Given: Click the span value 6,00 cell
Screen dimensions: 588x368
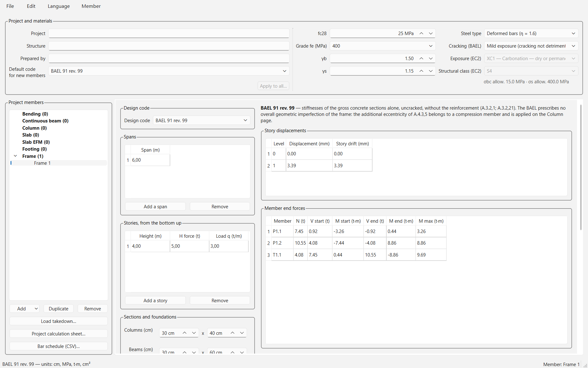Looking at the screenshot, I should (150, 160).
